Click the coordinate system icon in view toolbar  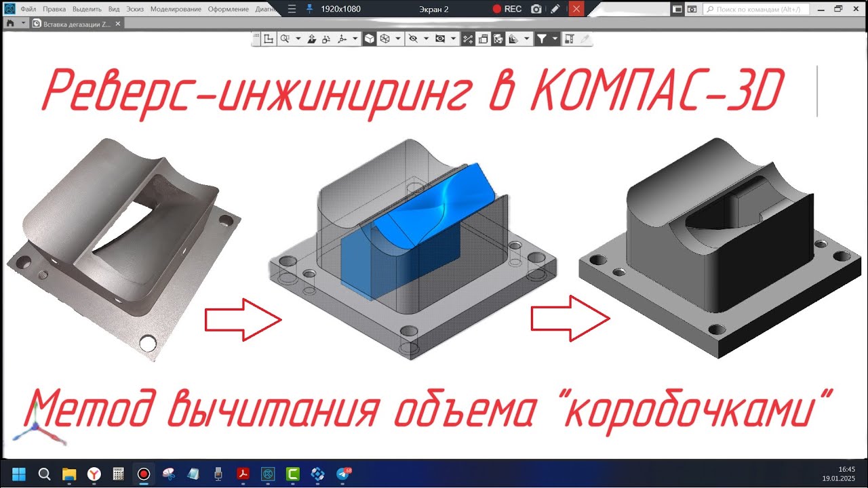pos(269,39)
